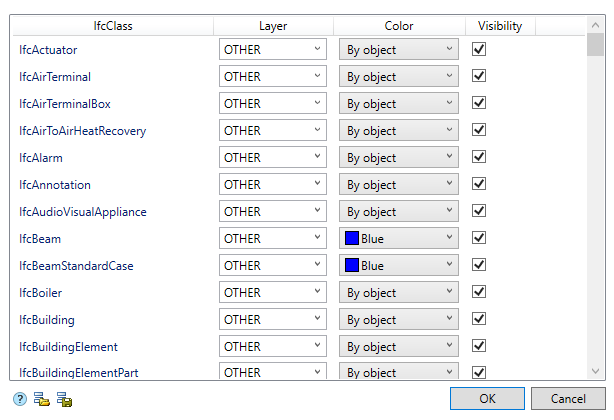Click the IfcClass column header
614x420 pixels.
tap(111, 26)
